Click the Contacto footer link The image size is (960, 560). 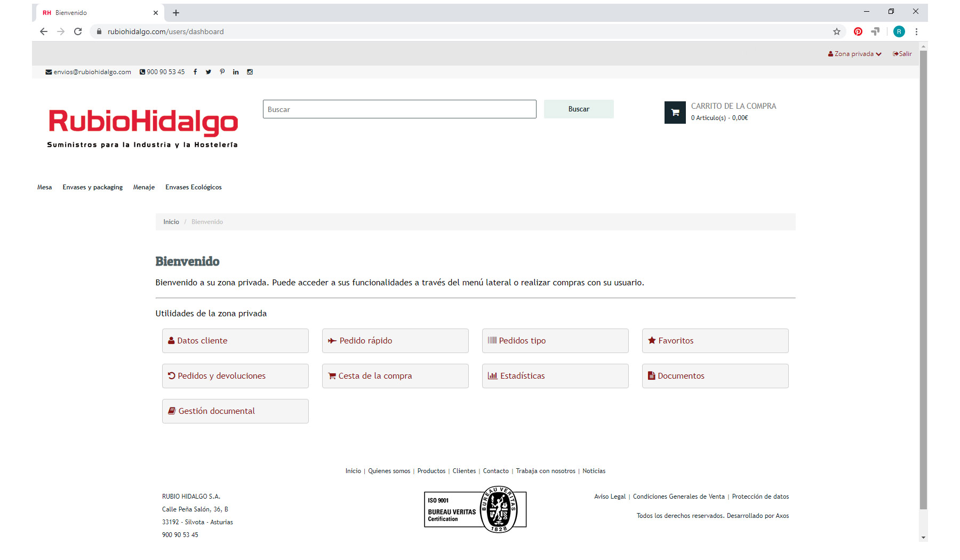pos(496,471)
